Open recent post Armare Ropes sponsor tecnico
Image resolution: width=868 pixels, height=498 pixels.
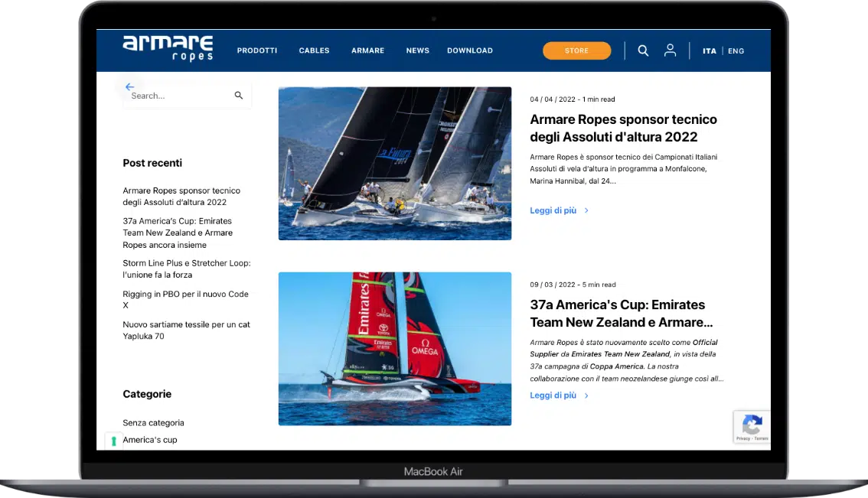181,197
